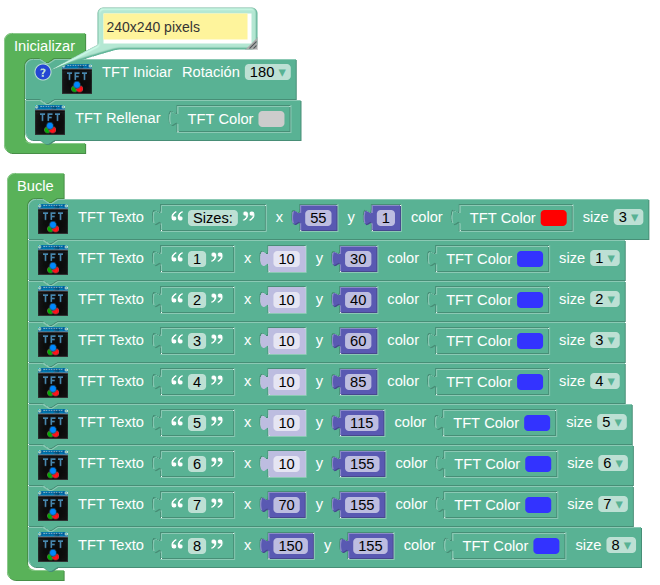Select the Inicializar block header
This screenshot has width=660, height=585.
[x=44, y=46]
